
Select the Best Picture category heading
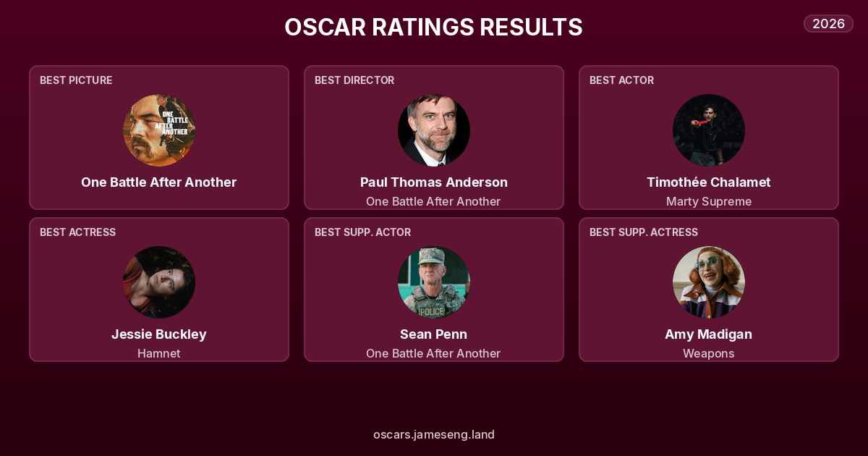click(76, 80)
